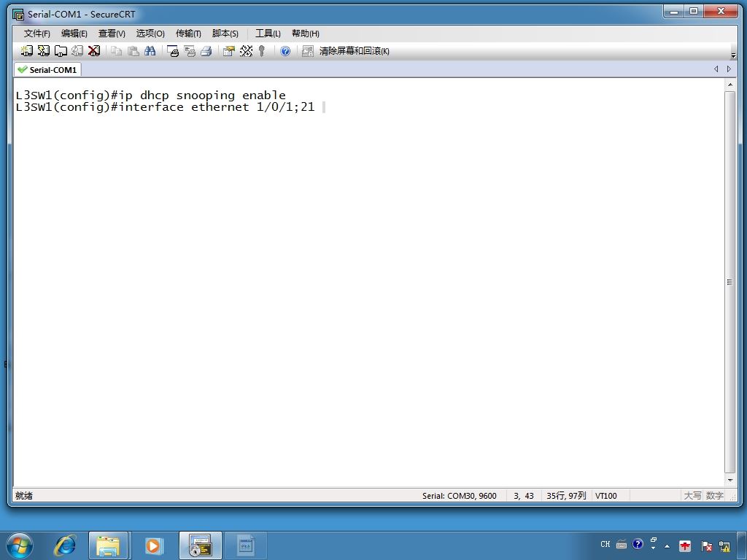Viewport: 747px width, 560px height.
Task: Click the 数字 num lock indicator
Action: tap(715, 496)
